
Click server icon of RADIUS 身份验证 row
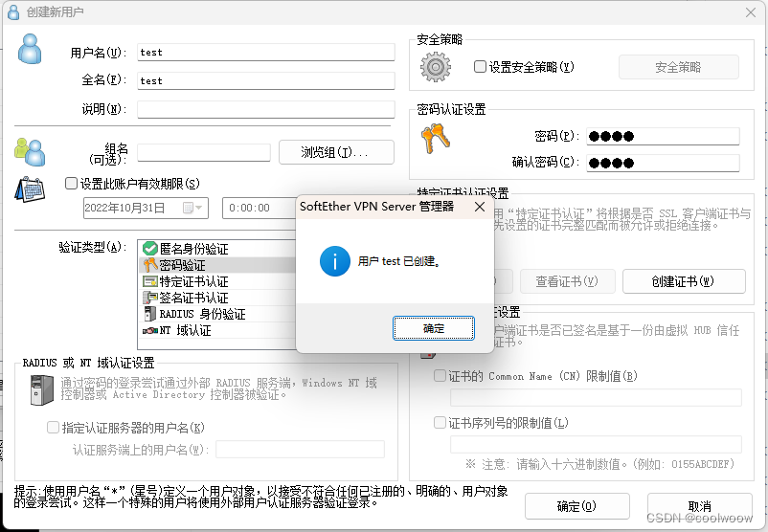point(150,314)
